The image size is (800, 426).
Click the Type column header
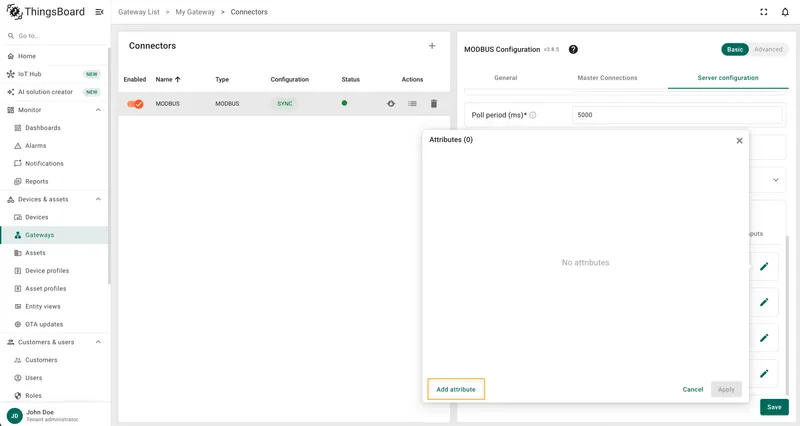pos(222,80)
